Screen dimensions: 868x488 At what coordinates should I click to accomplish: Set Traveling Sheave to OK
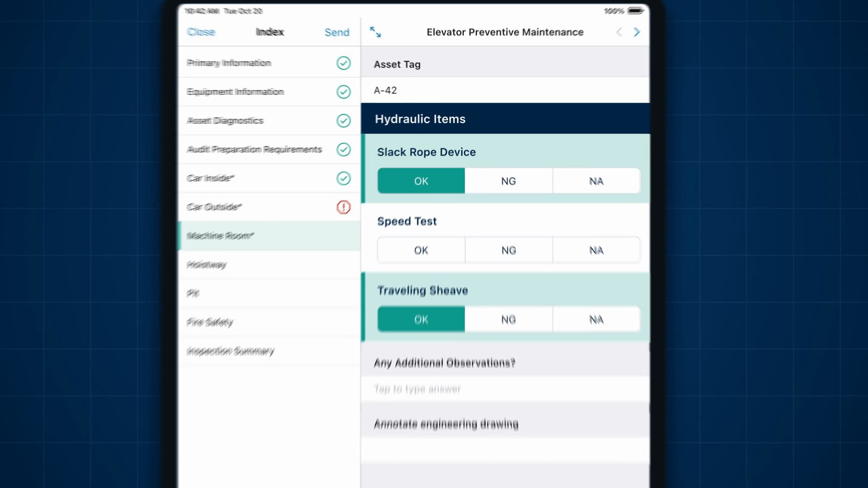click(421, 319)
